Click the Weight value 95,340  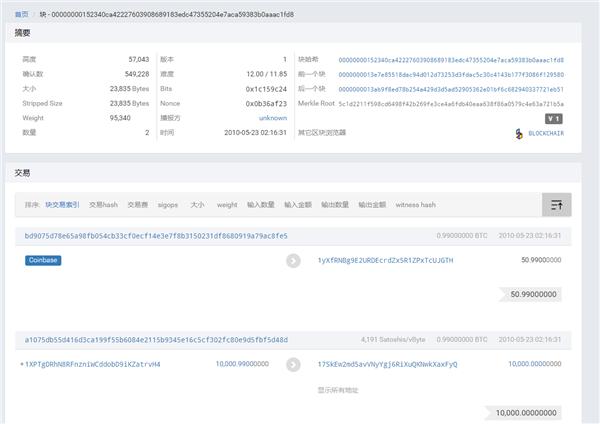point(120,118)
